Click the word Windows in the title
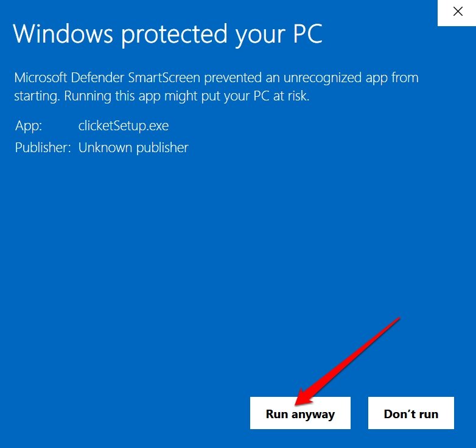Image resolution: width=476 pixels, height=448 pixels. click(x=63, y=33)
